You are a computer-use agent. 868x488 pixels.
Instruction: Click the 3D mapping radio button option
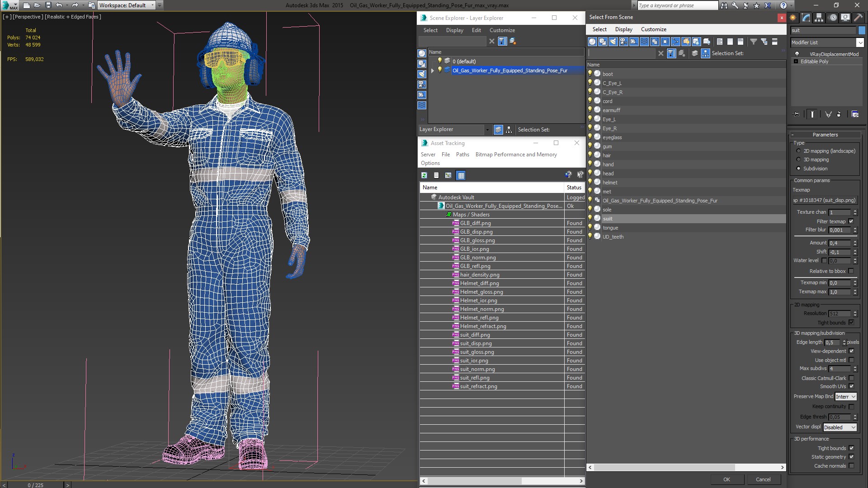coord(798,159)
